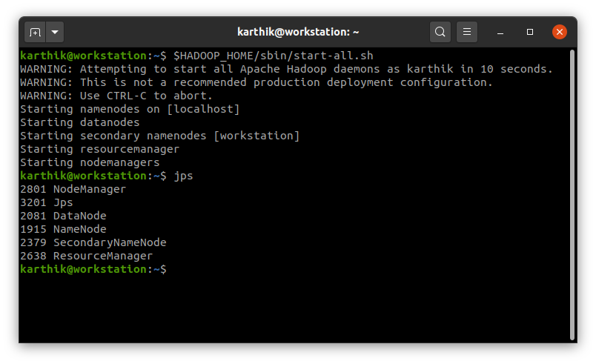Click the '2379 SecondaryNameNode' output line
Screen dimensions: 596x364
coord(93,242)
